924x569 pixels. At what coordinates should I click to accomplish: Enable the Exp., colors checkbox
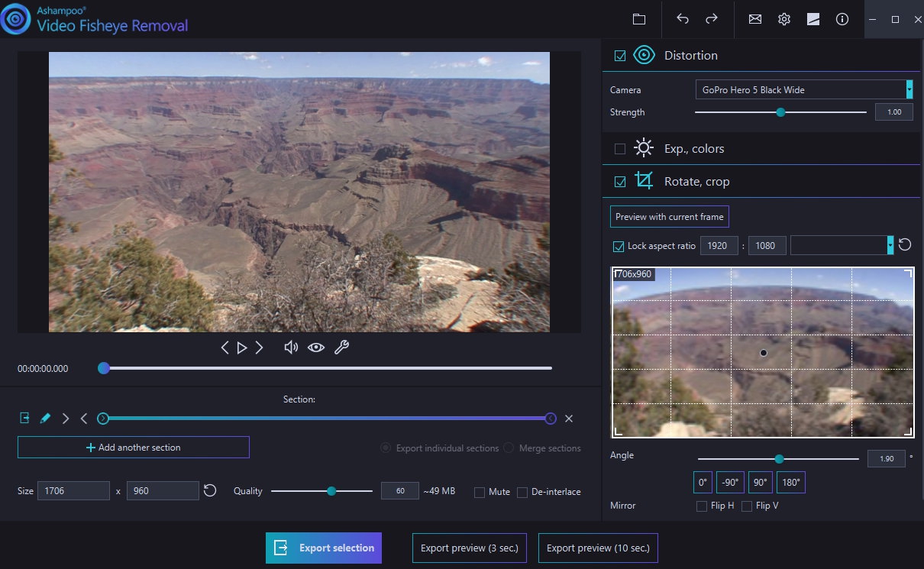[x=620, y=149]
